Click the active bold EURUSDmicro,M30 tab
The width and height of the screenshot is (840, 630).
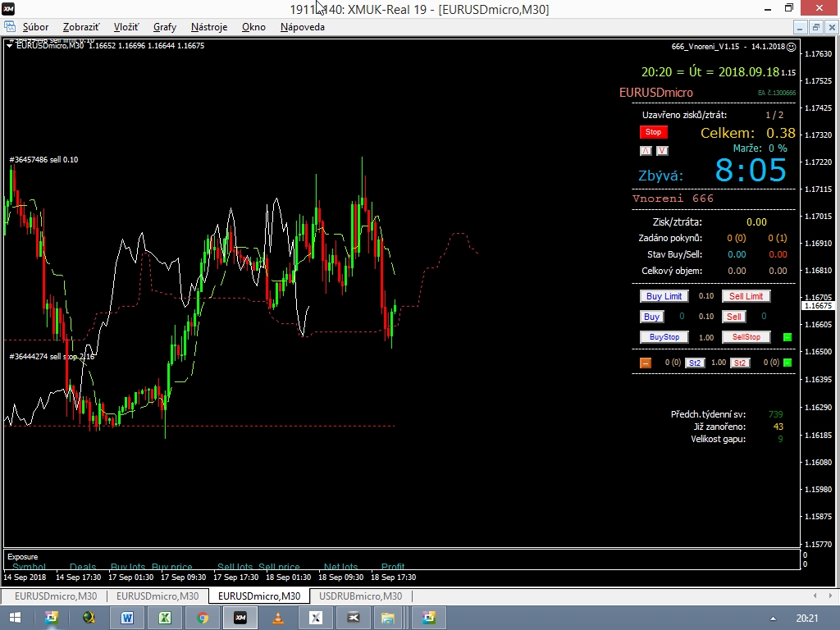click(259, 596)
